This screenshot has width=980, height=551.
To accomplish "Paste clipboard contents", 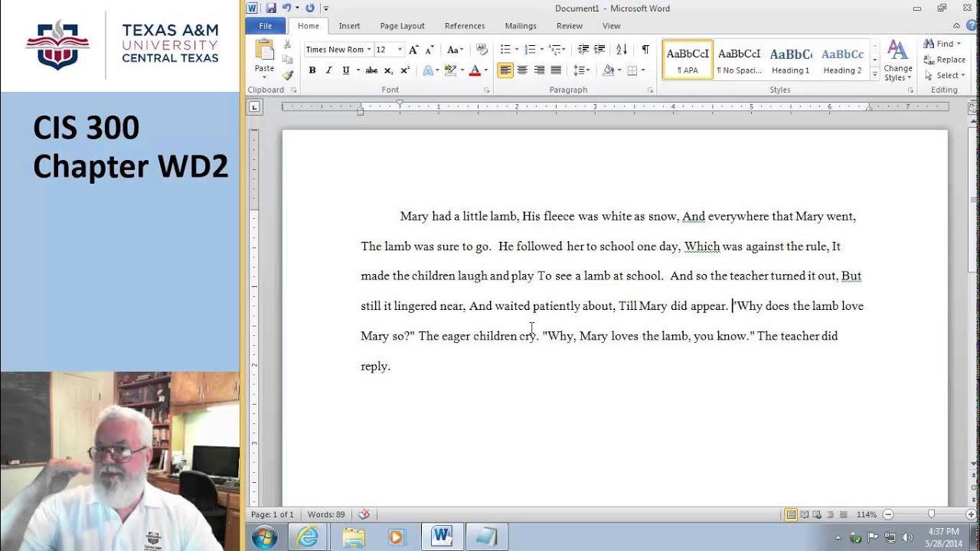I will tap(264, 57).
